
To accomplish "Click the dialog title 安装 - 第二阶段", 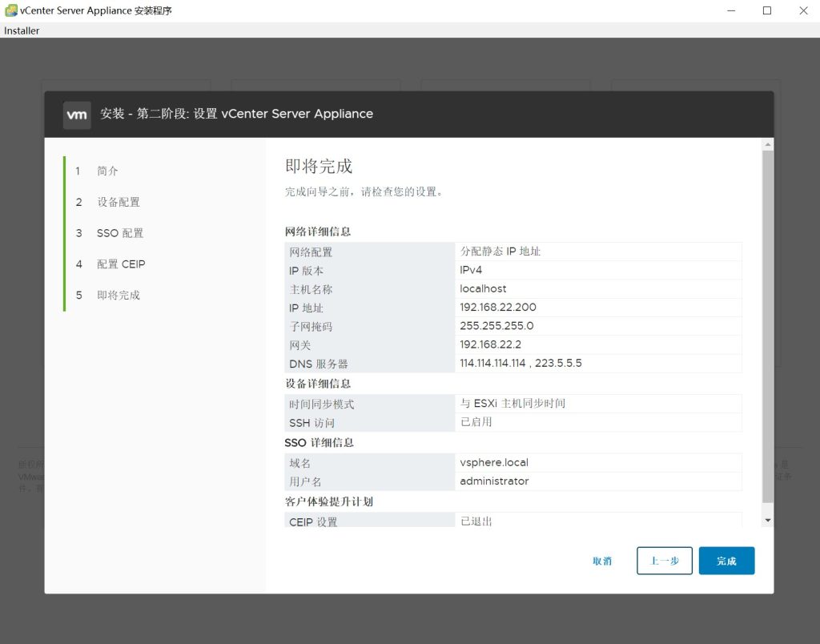I will click(x=236, y=114).
